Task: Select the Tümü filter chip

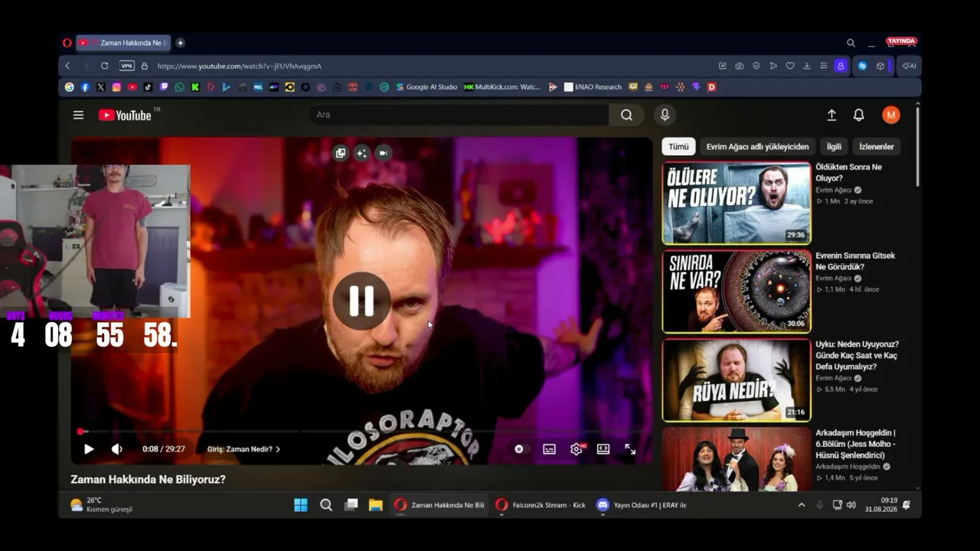Action: [x=678, y=146]
